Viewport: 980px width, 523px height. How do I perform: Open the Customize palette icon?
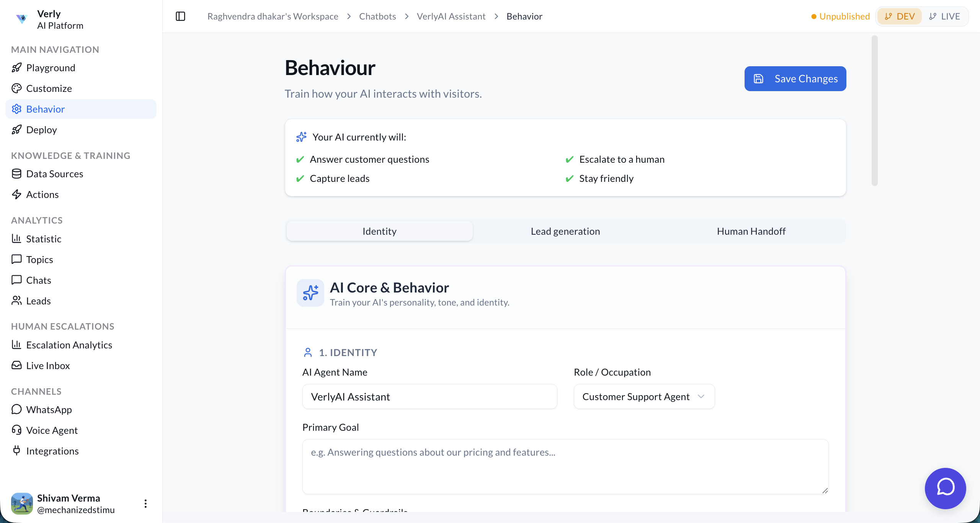pos(17,88)
